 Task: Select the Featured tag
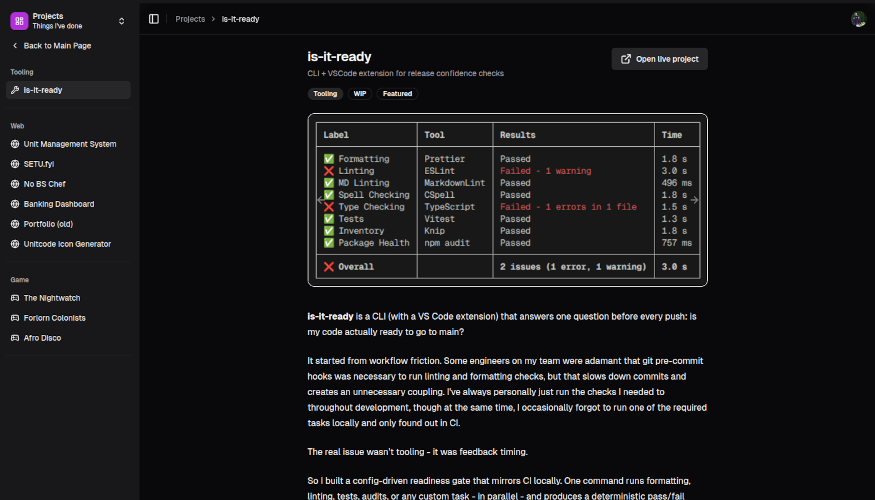pos(397,94)
